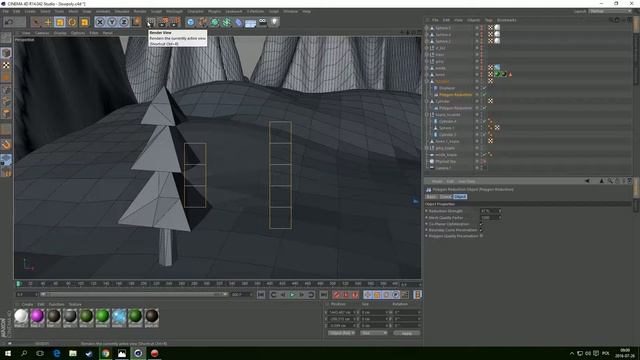The width and height of the screenshot is (640, 360).
Task: Select the Scale tool
Action: click(x=60, y=22)
